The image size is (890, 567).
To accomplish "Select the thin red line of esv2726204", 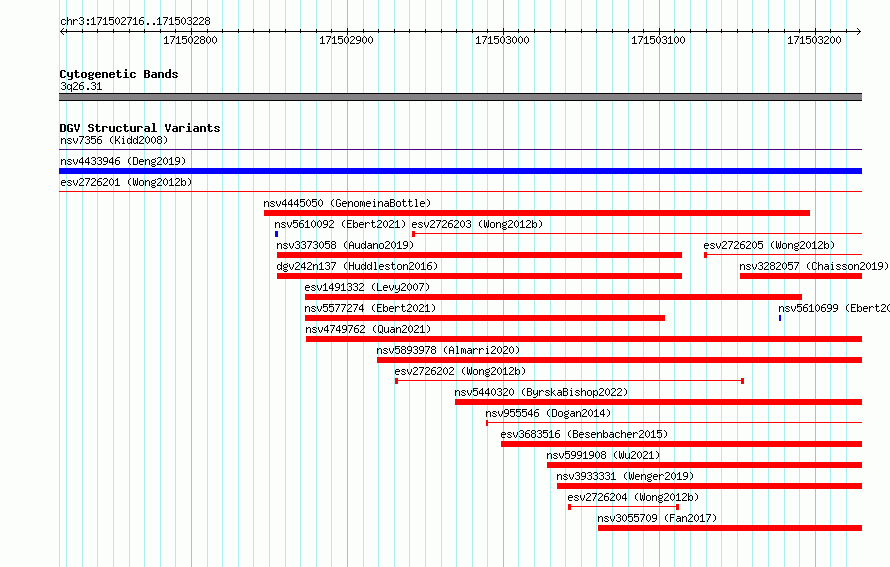I will click(624, 507).
